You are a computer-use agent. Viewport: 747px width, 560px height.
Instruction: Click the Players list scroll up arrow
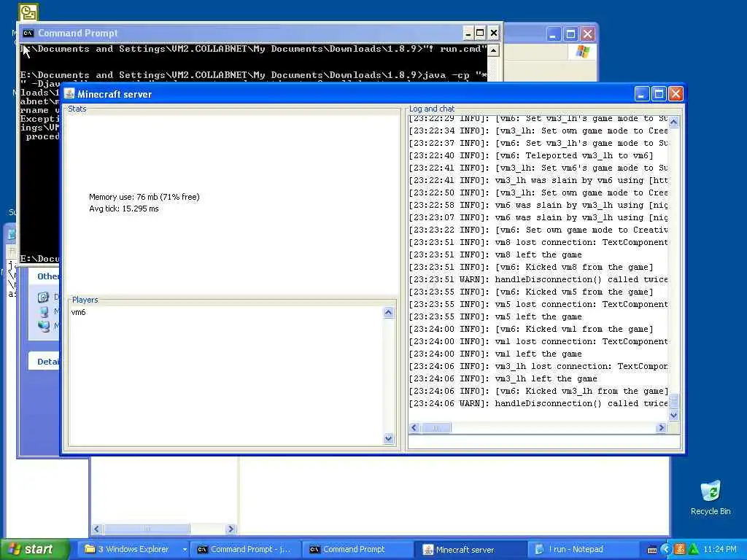pos(388,313)
